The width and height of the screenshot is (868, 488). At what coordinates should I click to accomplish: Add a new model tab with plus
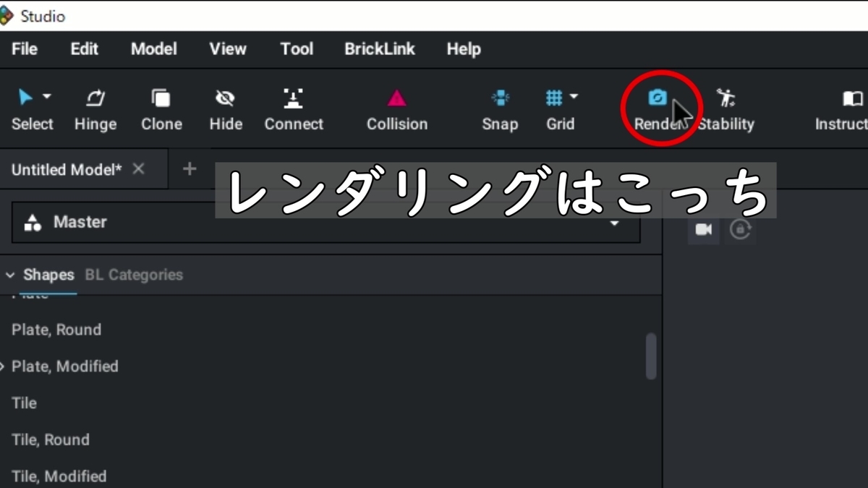pos(190,168)
